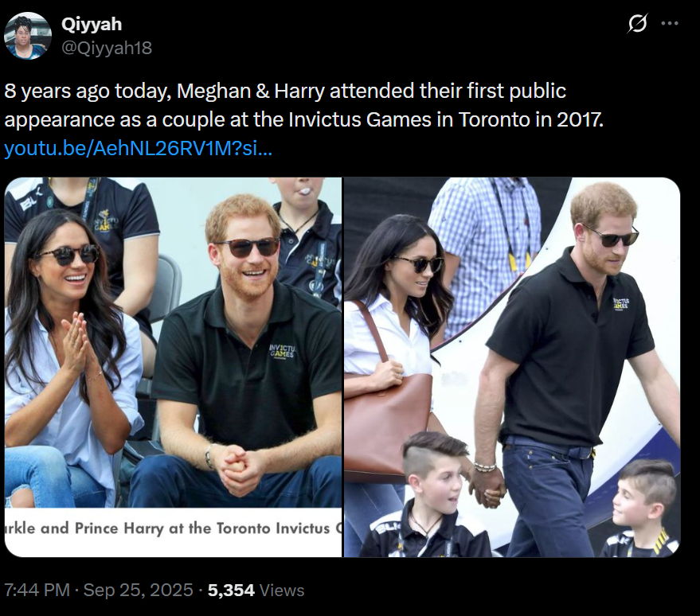Open the Grok explain-post icon

pos(637,23)
